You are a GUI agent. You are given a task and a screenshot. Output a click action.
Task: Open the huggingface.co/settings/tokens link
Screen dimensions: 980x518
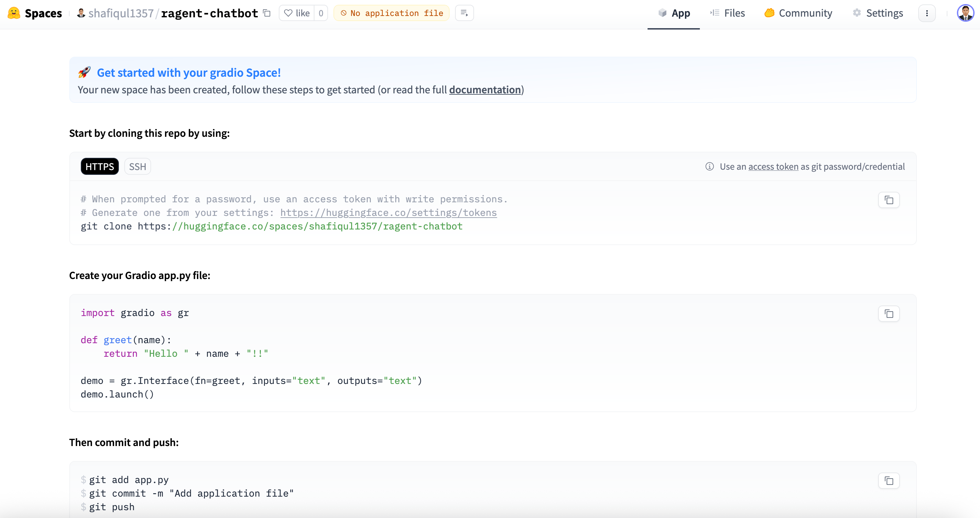coord(388,212)
